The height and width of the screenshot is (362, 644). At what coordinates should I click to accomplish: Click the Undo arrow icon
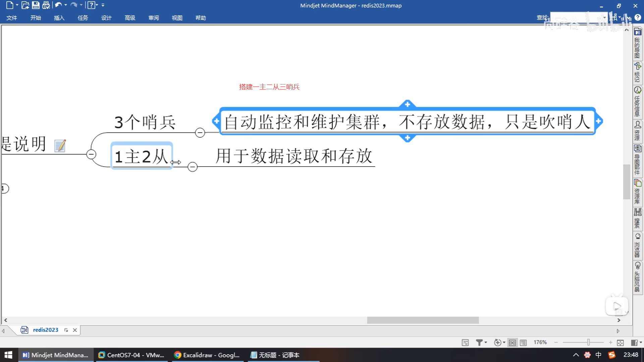coord(58,5)
